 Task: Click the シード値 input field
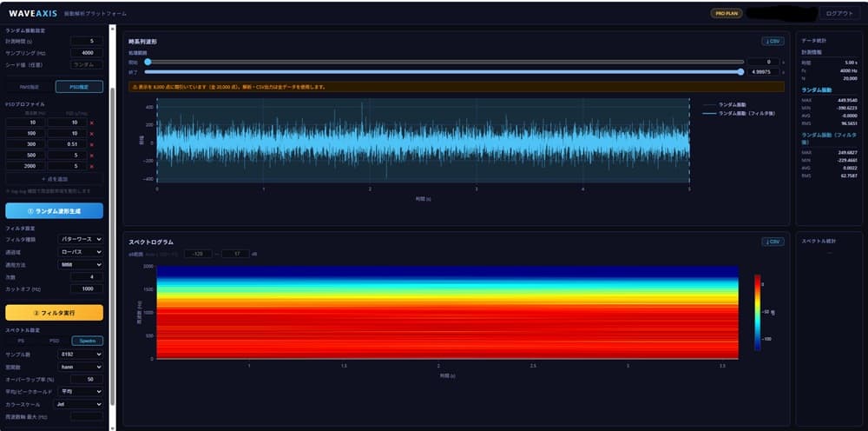(86, 65)
